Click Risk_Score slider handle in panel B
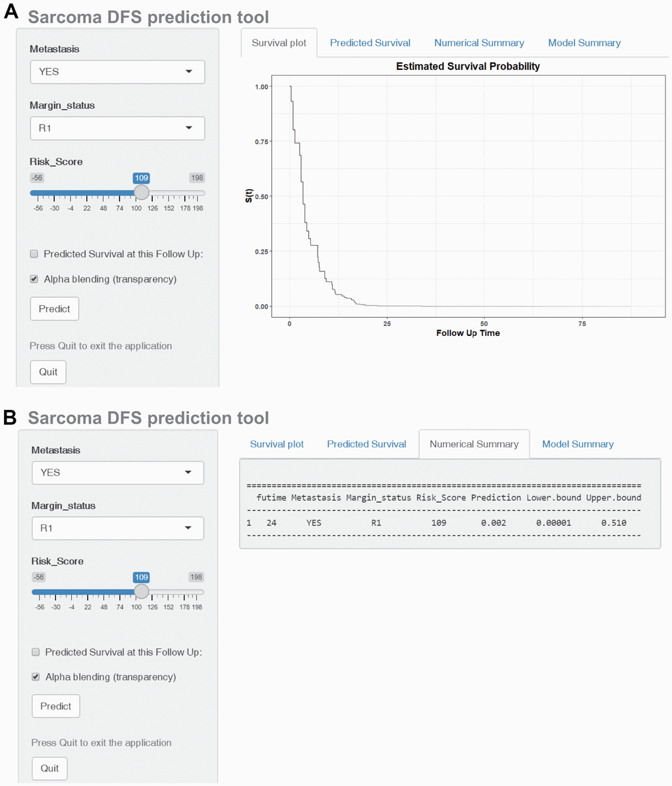Viewport: 672px width, 786px height. pyautogui.click(x=142, y=591)
